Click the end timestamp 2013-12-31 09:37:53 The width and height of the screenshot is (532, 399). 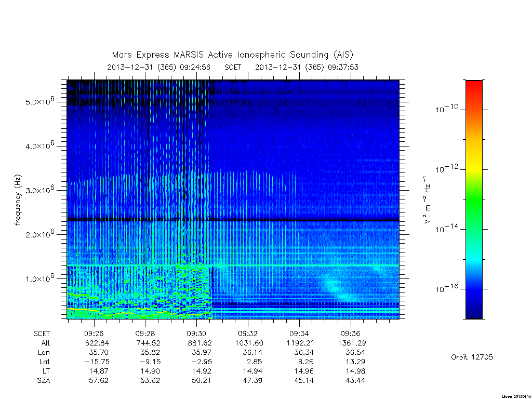(307, 67)
